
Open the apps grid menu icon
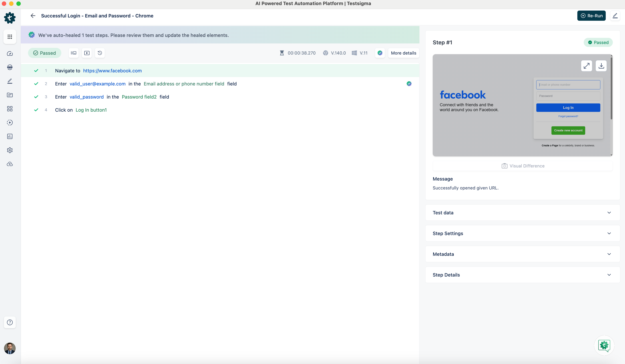(x=10, y=37)
